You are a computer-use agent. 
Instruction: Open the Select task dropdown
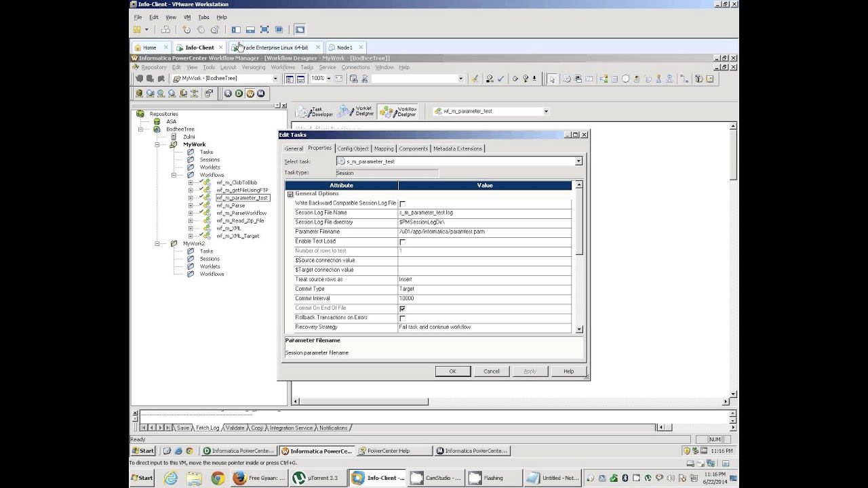coord(578,161)
